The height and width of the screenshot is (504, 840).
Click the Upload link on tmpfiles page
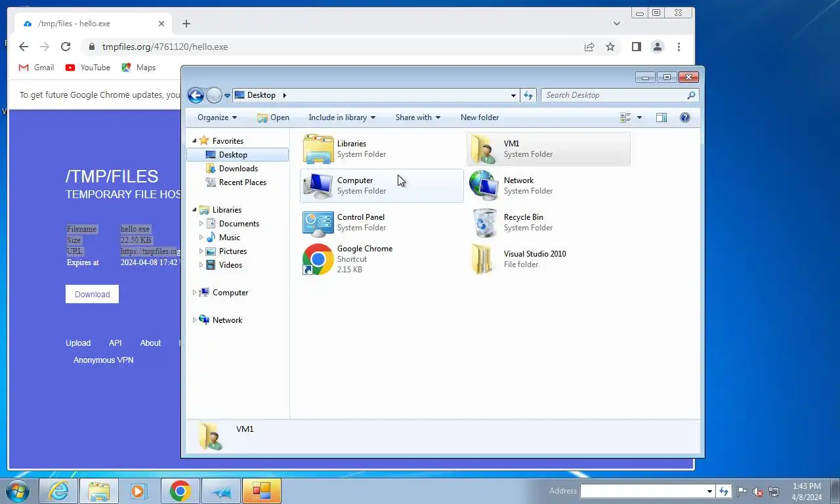(x=78, y=343)
